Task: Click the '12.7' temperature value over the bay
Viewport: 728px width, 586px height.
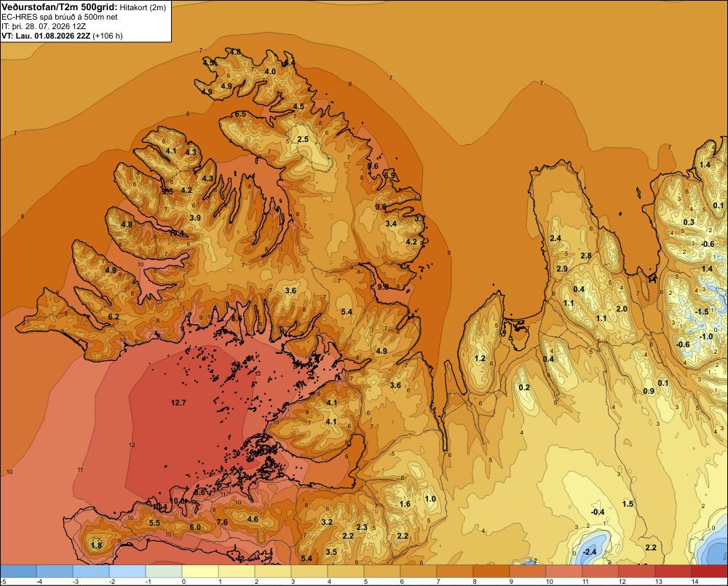Action: (178, 403)
